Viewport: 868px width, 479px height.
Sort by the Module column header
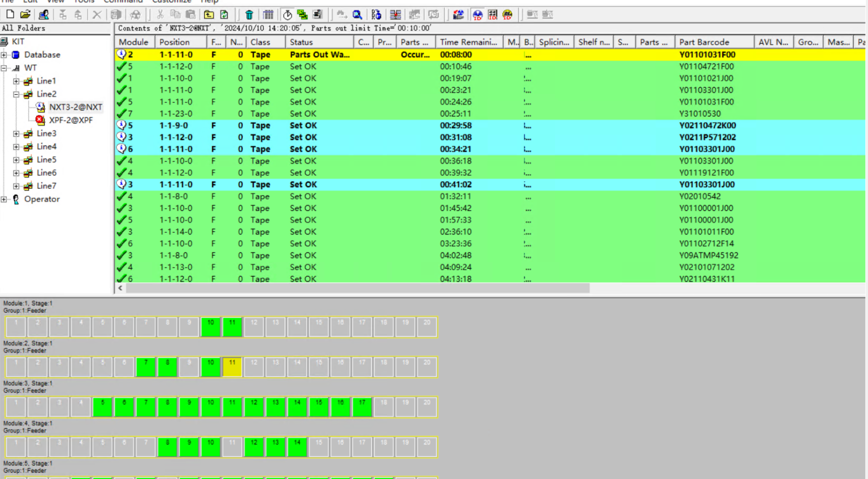[x=134, y=42]
